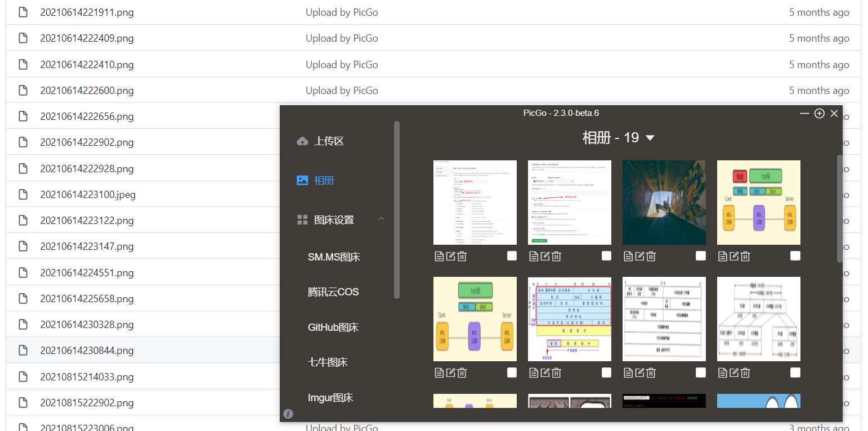This screenshot has width=868, height=431.
Task: Delete the 'Create a new repository' image
Action: (556, 257)
